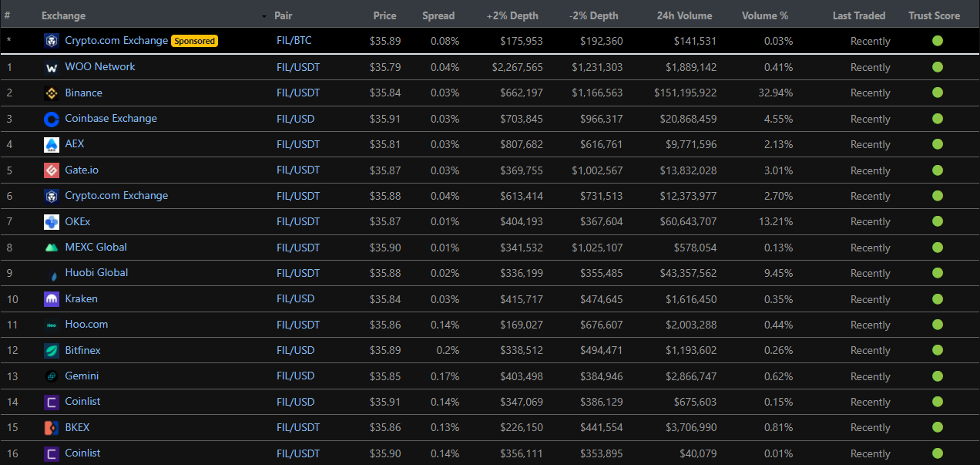Sort by the -2% Depth column header
Viewport: 980px width, 465px height.
pyautogui.click(x=593, y=15)
